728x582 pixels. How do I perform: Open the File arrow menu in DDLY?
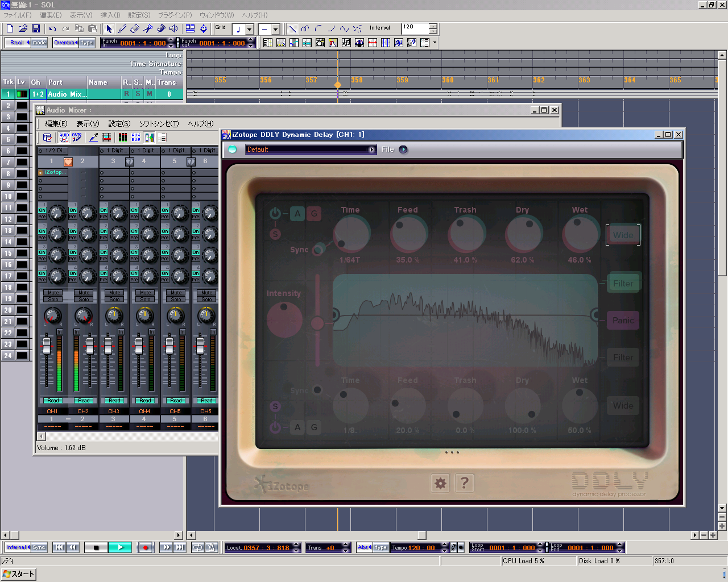[403, 149]
